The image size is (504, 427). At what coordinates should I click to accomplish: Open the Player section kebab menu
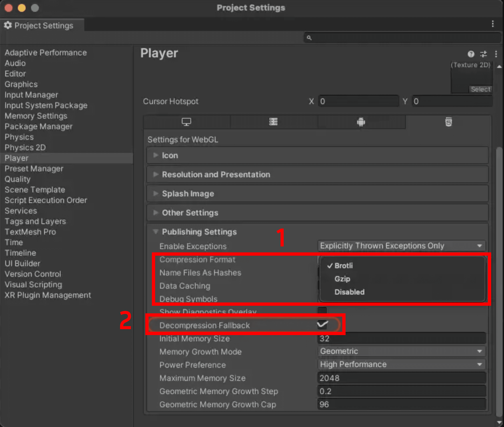coord(496,54)
